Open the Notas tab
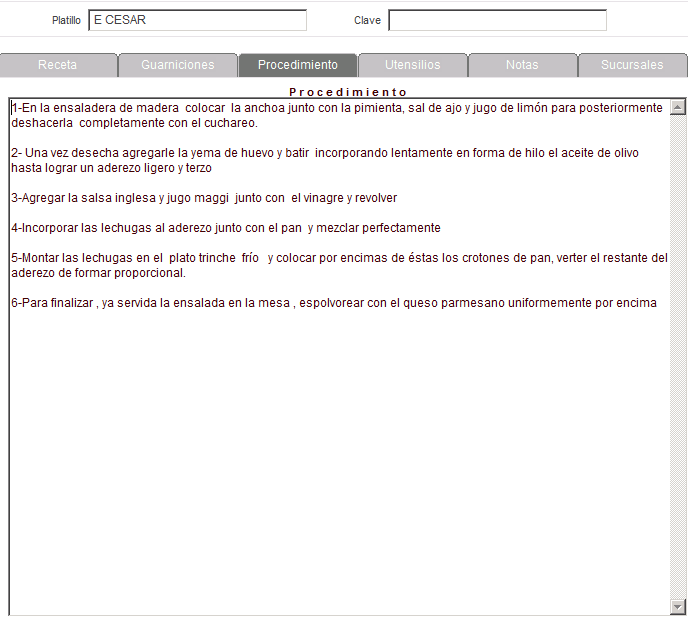Screen dimensions: 688x618 (x=522, y=65)
